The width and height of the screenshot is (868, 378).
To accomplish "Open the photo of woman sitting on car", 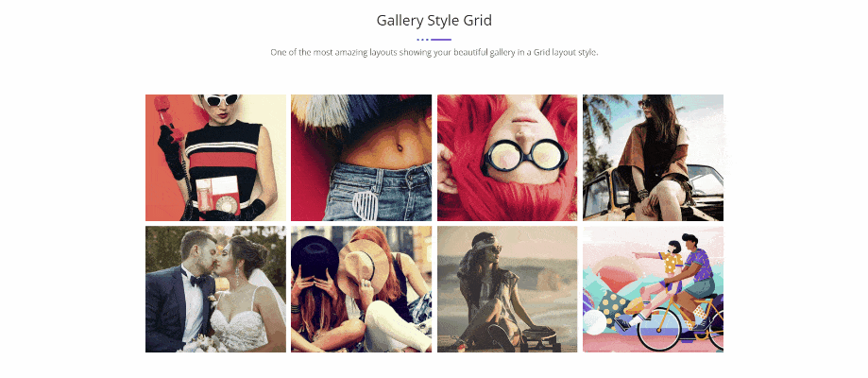I will [654, 158].
